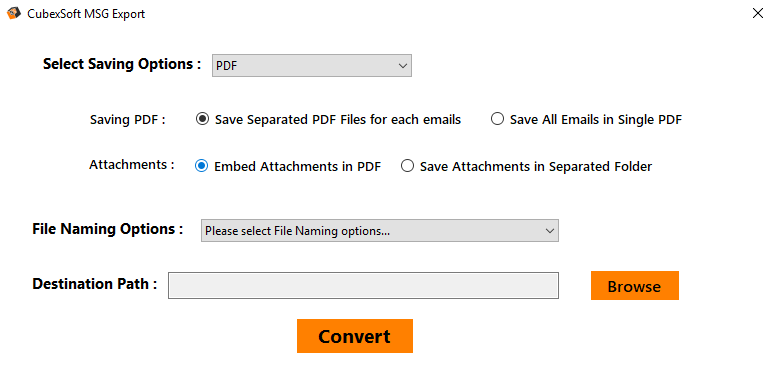The height and width of the screenshot is (378, 770).
Task: Click the CubexSoft app logo icon
Action: click(14, 13)
